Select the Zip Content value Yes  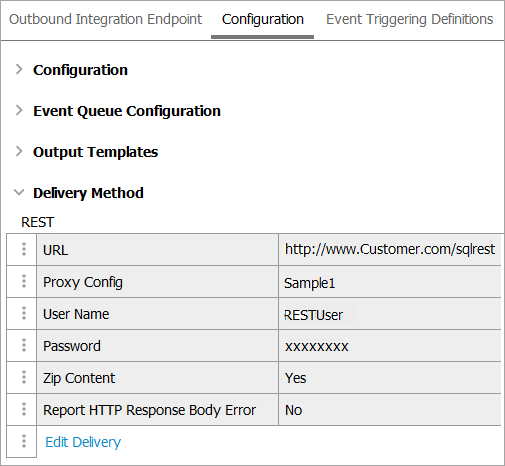pyautogui.click(x=295, y=378)
